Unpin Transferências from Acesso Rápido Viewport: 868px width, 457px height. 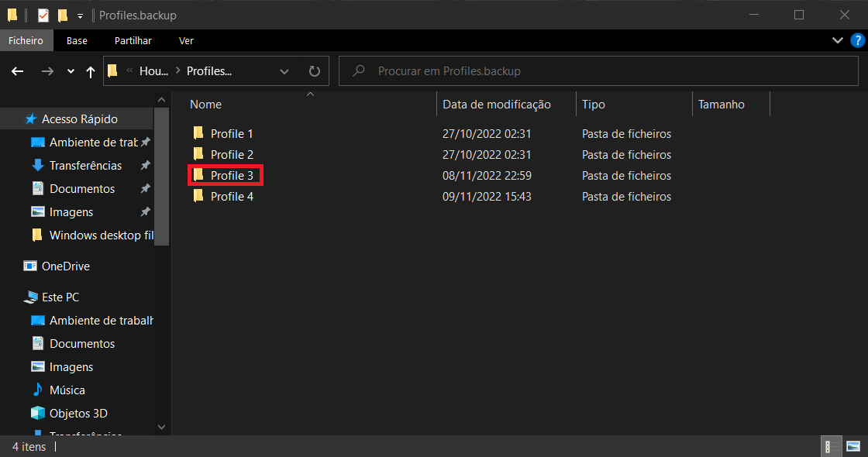[x=145, y=166]
